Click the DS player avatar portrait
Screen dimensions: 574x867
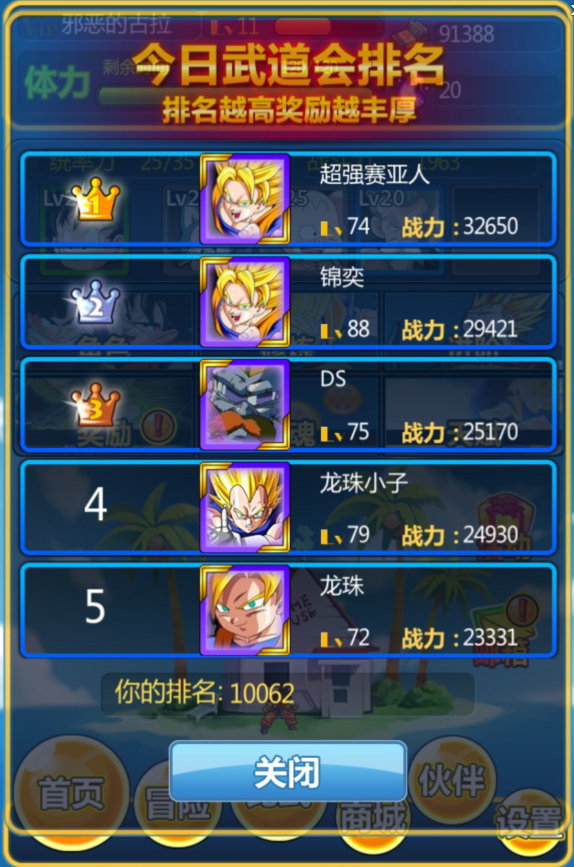(244, 405)
